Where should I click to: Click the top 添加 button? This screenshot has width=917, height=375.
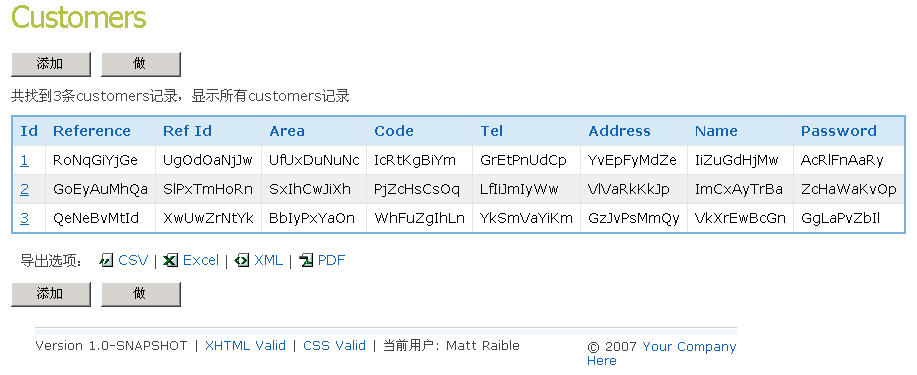[x=51, y=64]
